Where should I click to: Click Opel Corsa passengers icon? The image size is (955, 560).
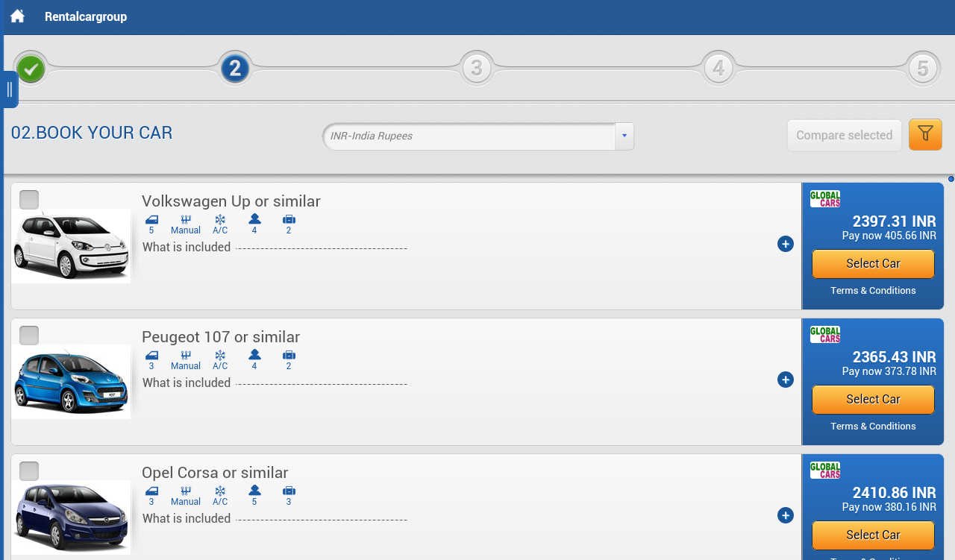click(254, 490)
